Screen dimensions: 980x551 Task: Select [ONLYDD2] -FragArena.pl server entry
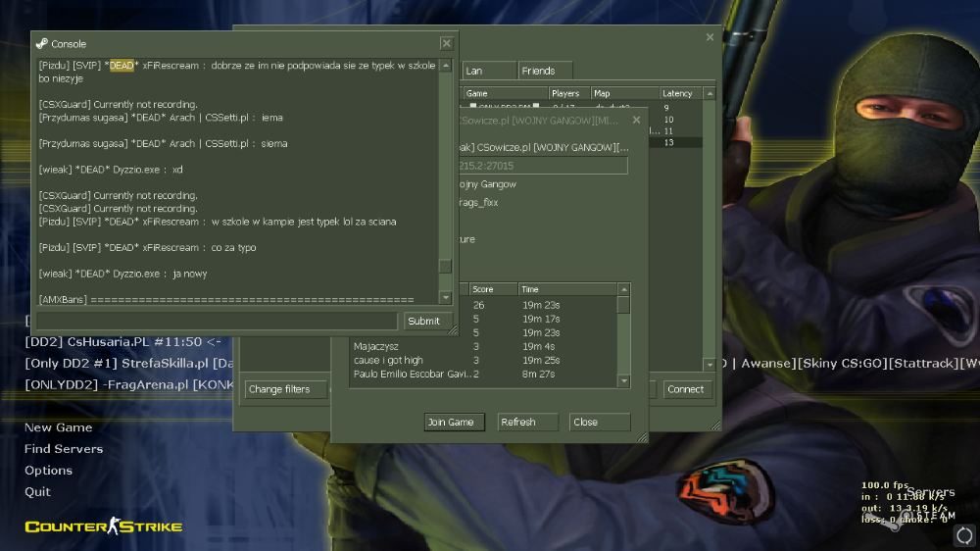point(128,384)
